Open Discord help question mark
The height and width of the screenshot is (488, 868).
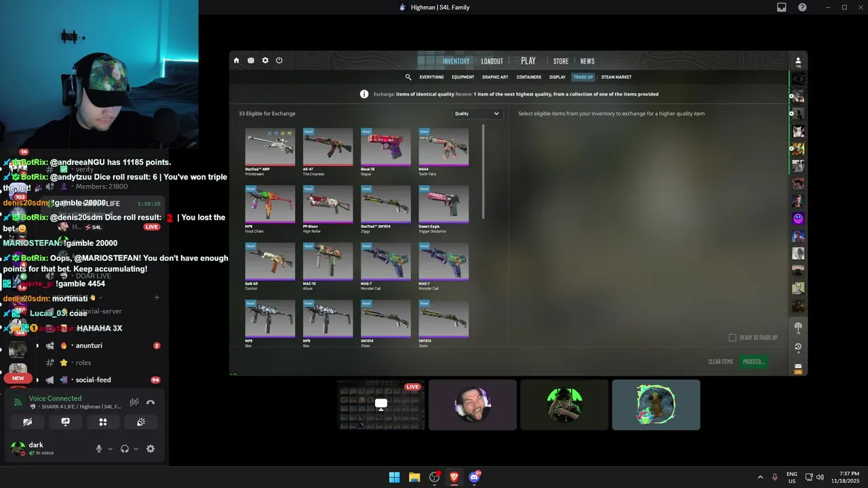pyautogui.click(x=802, y=7)
